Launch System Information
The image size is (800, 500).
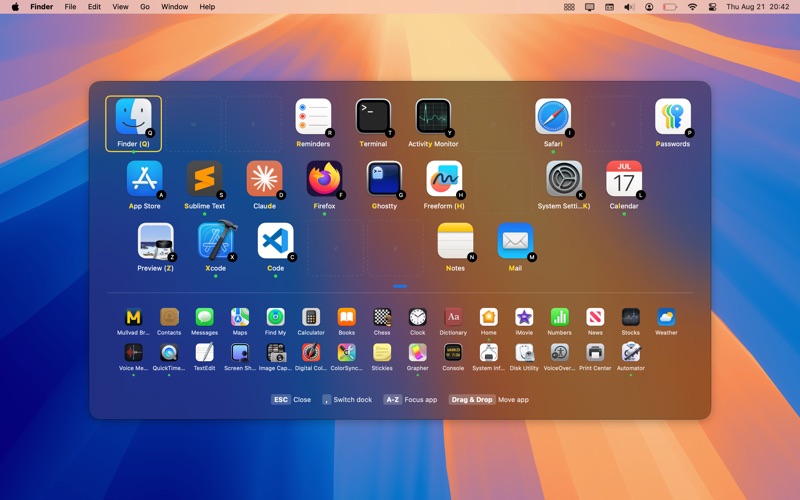[488, 353]
